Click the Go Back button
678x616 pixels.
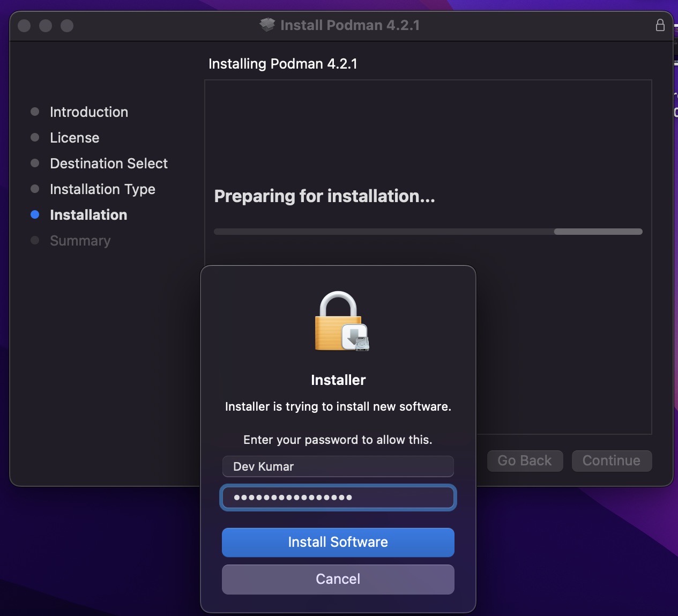point(524,461)
